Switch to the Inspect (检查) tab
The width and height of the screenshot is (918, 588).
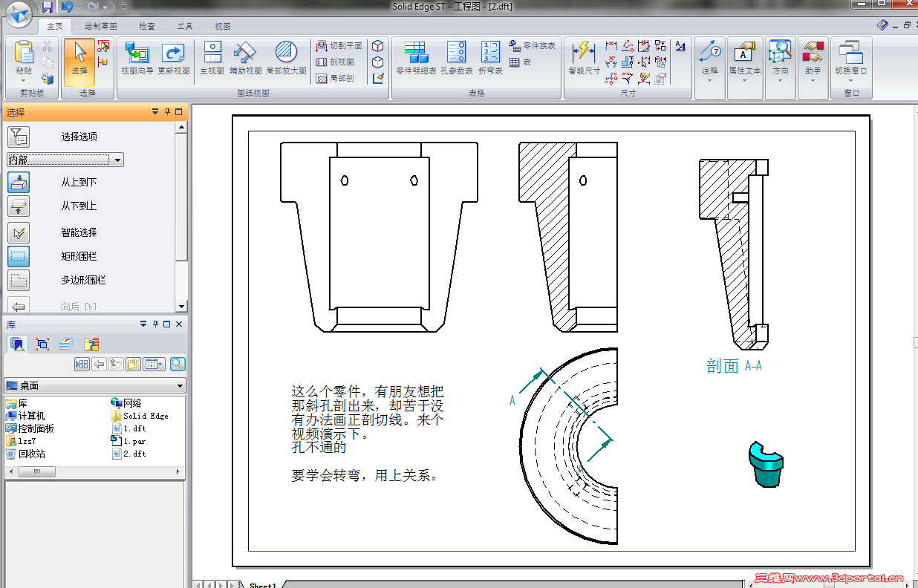coord(147,26)
